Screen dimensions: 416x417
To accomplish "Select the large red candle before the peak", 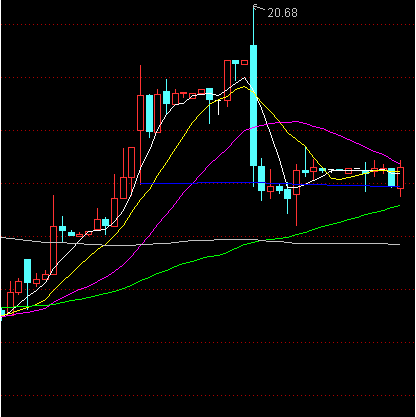I will [227, 80].
